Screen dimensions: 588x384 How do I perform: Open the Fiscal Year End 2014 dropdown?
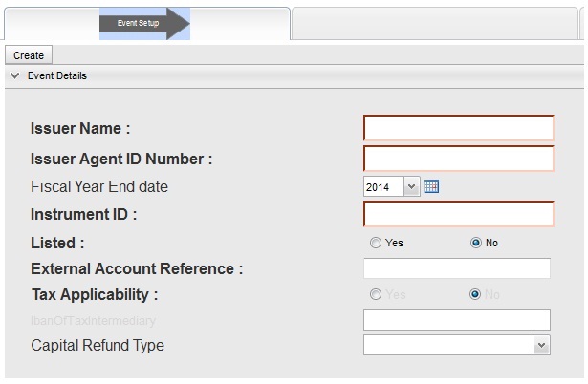pyautogui.click(x=391, y=186)
